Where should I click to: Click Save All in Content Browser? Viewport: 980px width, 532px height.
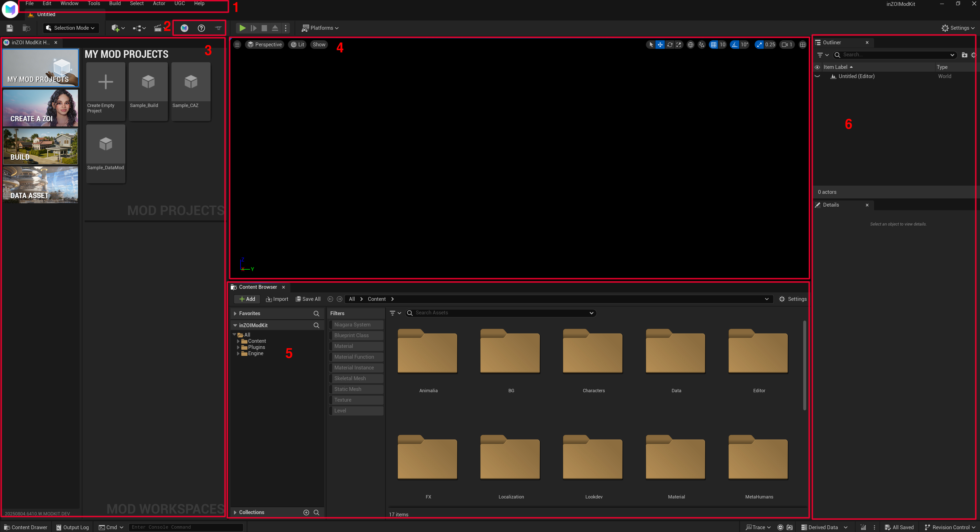[308, 299]
